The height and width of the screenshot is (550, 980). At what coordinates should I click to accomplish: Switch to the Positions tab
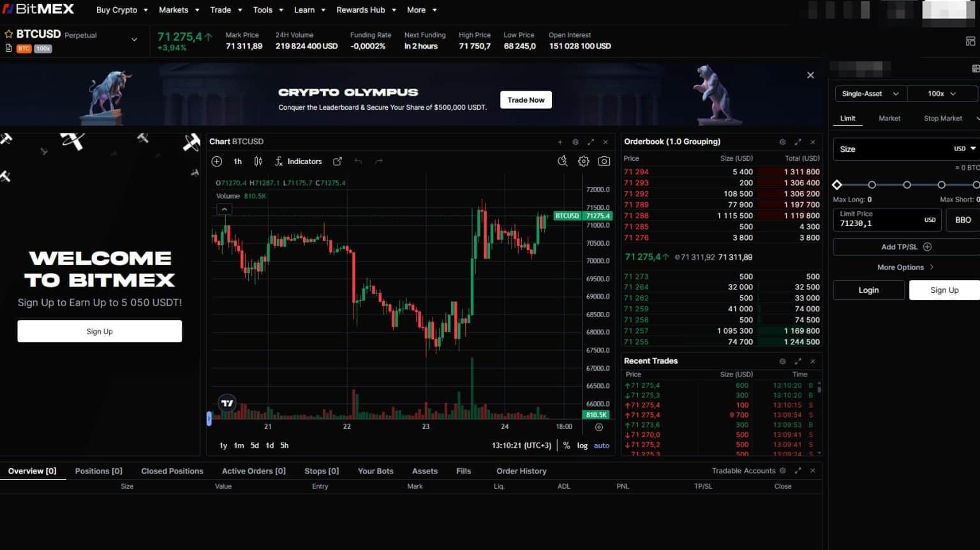tap(98, 471)
